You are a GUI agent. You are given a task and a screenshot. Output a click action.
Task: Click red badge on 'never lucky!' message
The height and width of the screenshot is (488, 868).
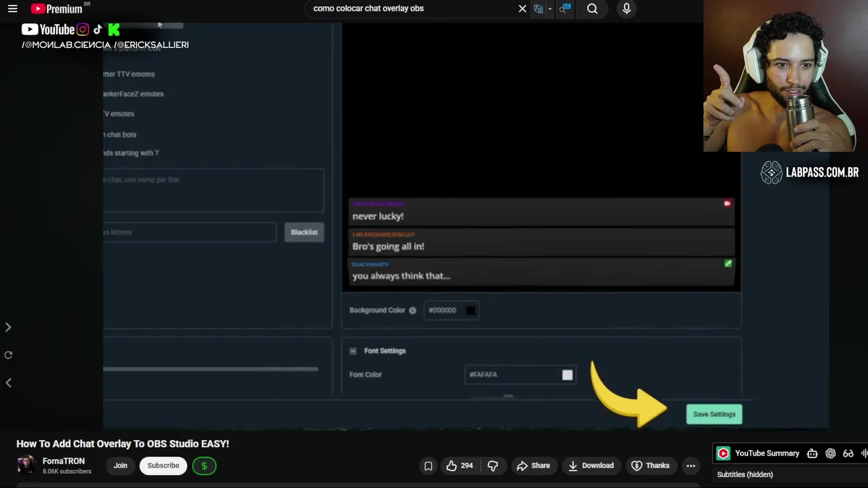coord(727,203)
